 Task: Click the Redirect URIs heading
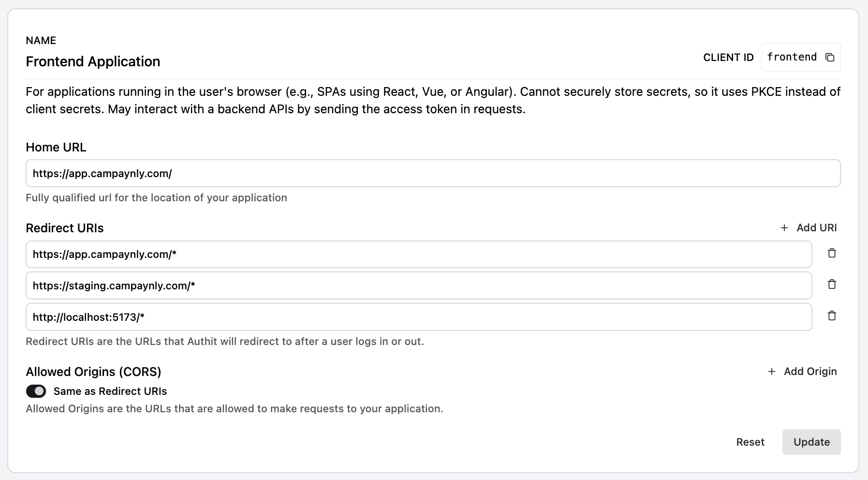pyautogui.click(x=65, y=228)
